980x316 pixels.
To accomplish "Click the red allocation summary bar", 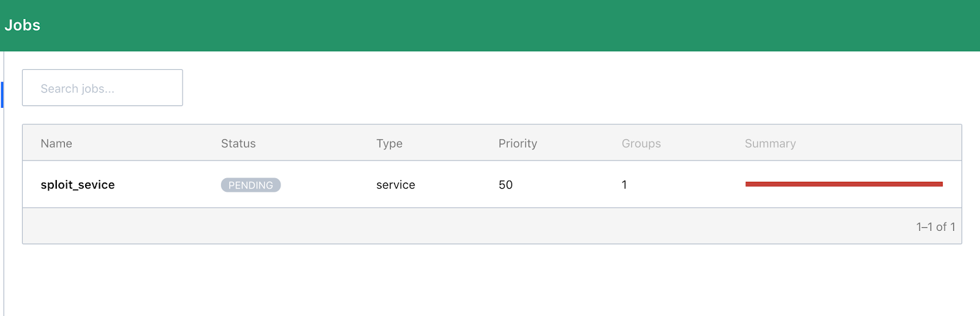I will point(843,184).
